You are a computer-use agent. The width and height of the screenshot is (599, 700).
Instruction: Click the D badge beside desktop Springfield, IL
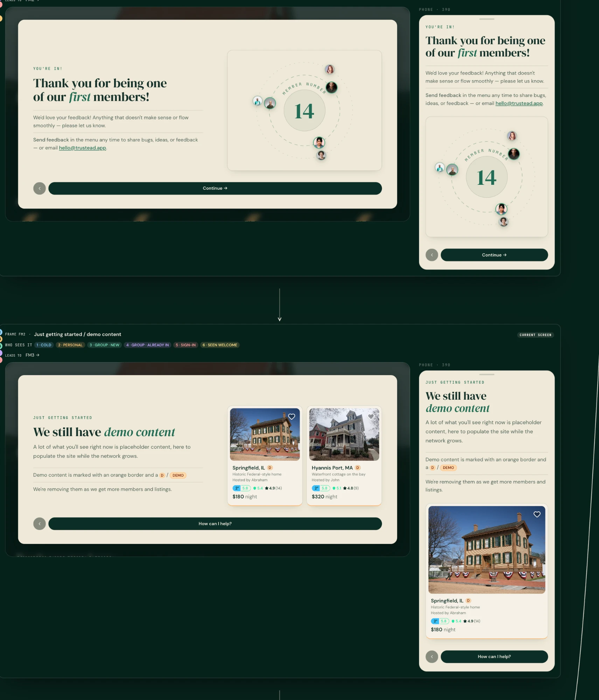pos(270,468)
